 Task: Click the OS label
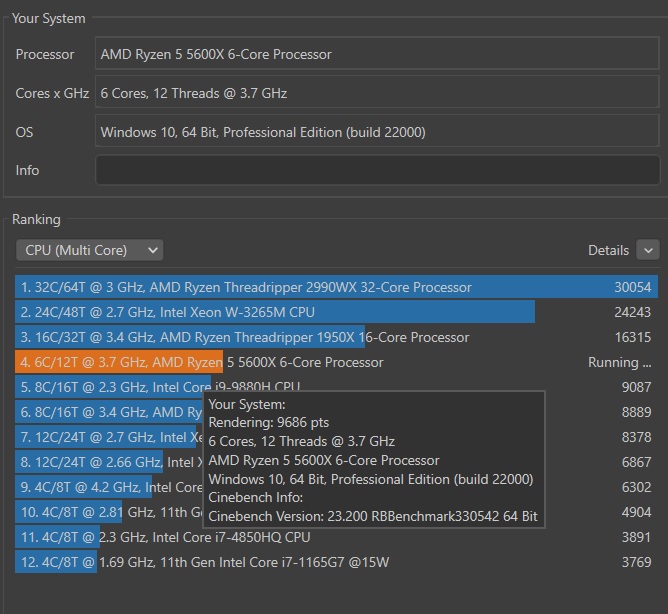point(24,132)
